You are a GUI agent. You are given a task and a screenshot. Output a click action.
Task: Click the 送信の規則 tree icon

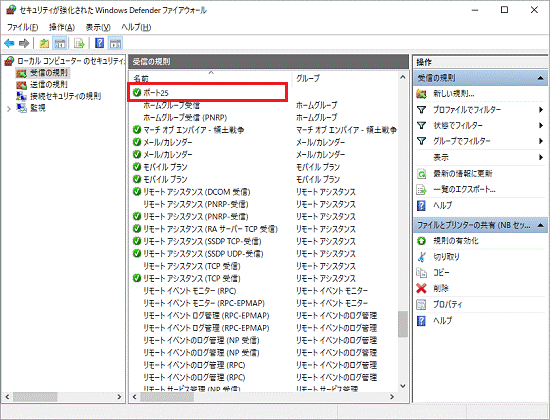point(21,85)
